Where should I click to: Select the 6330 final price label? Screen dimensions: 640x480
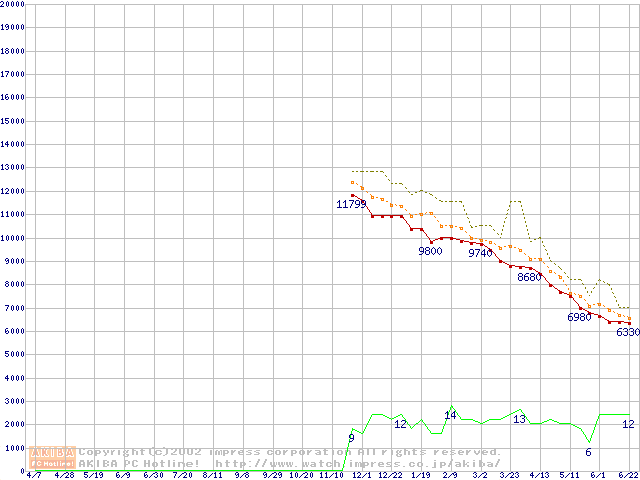click(628, 332)
